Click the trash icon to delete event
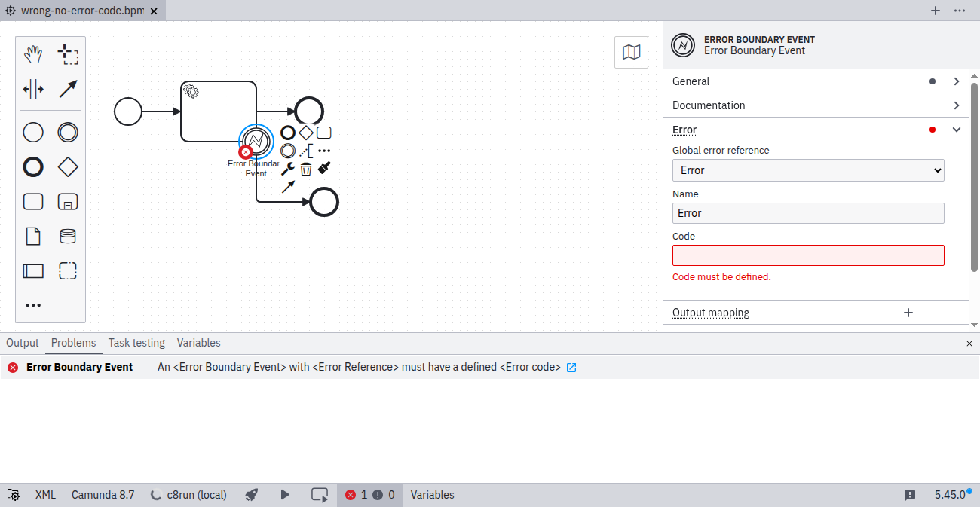980x507 pixels. (x=306, y=169)
